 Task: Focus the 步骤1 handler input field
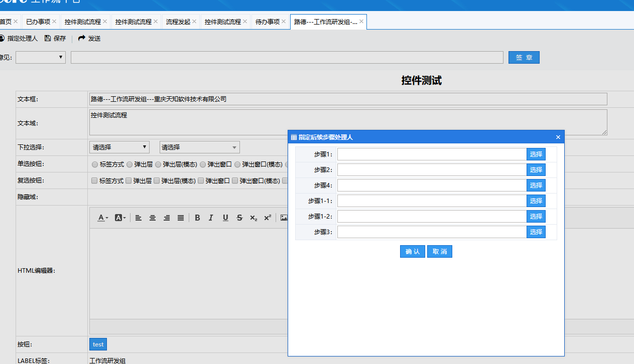(432, 154)
